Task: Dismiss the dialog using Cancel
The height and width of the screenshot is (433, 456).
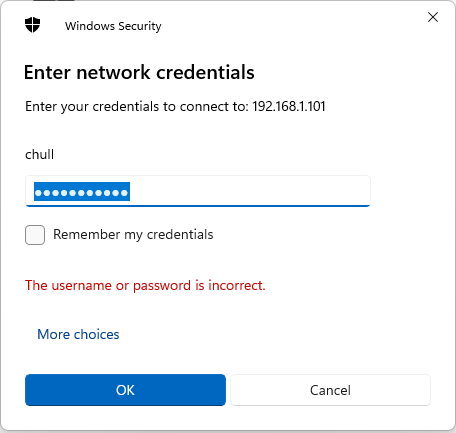Action: [330, 390]
